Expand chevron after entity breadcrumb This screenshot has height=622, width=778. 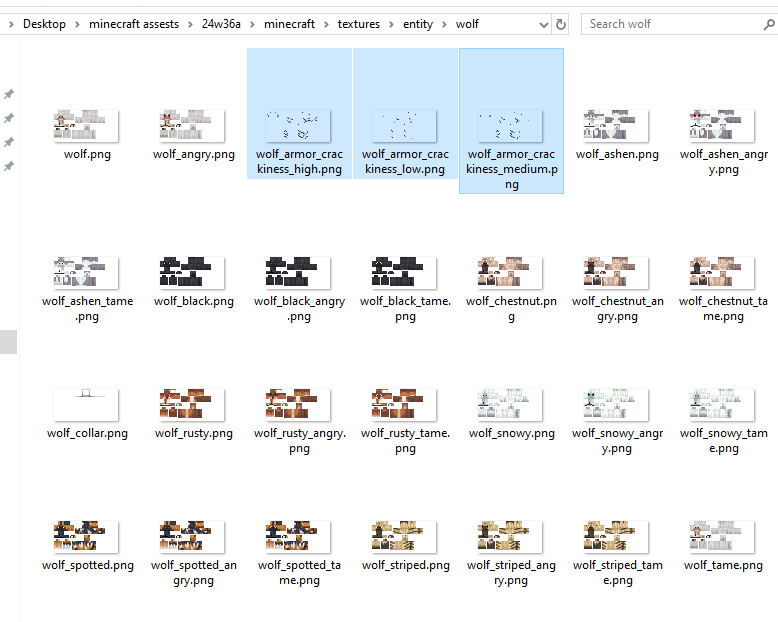[444, 24]
